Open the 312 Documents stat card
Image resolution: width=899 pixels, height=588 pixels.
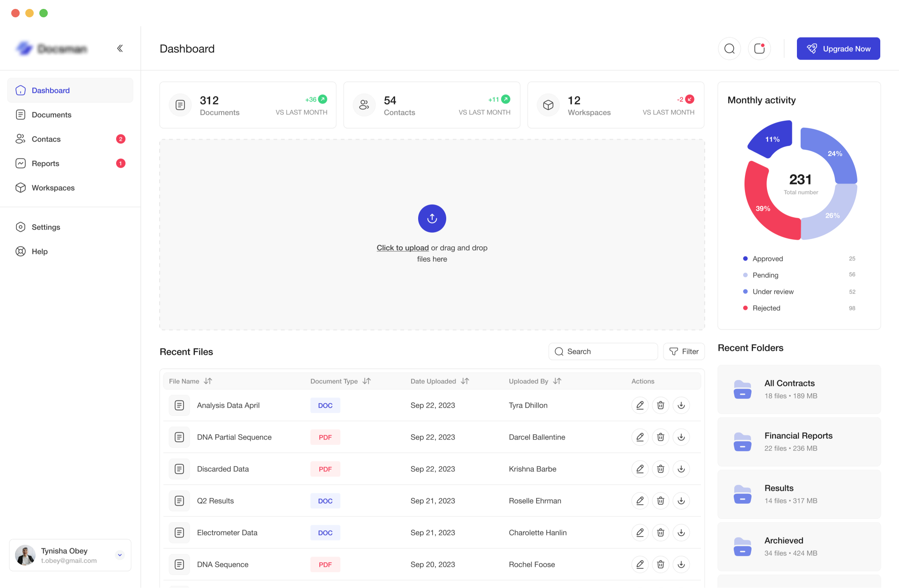pyautogui.click(x=248, y=105)
